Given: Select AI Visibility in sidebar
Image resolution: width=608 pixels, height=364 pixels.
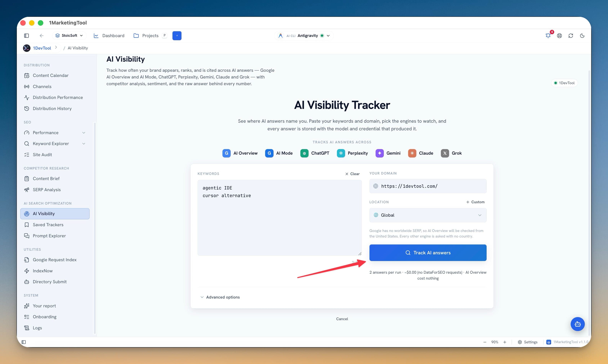Looking at the screenshot, I should (x=55, y=214).
